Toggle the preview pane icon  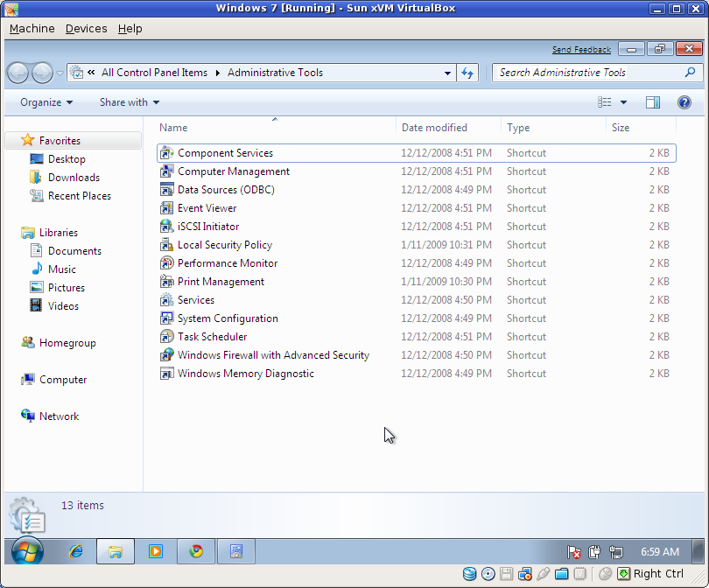652,102
